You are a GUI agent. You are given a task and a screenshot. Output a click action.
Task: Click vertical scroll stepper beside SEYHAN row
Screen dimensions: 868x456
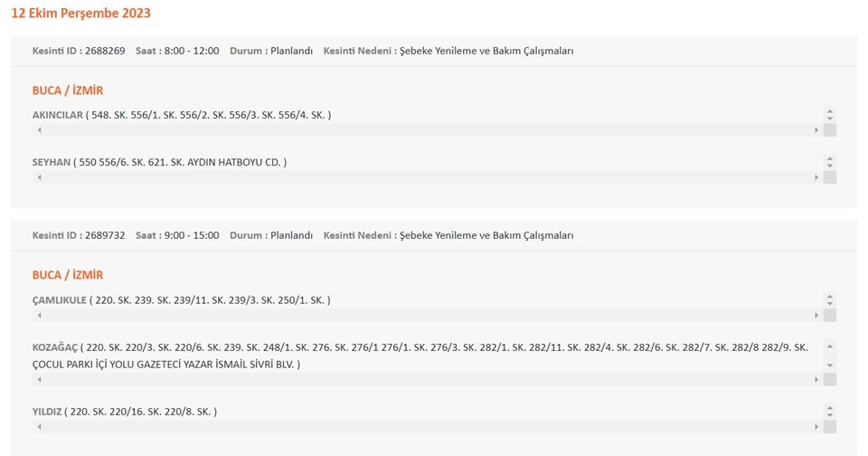coord(829,162)
